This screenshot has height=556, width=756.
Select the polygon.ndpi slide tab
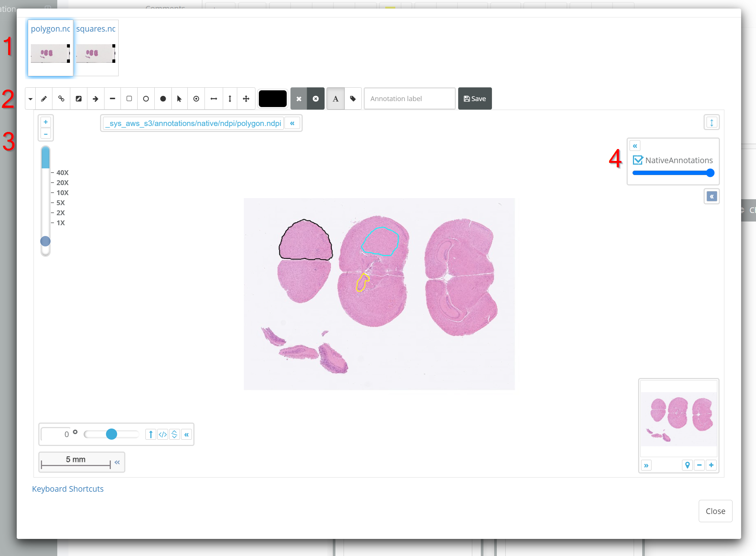51,48
